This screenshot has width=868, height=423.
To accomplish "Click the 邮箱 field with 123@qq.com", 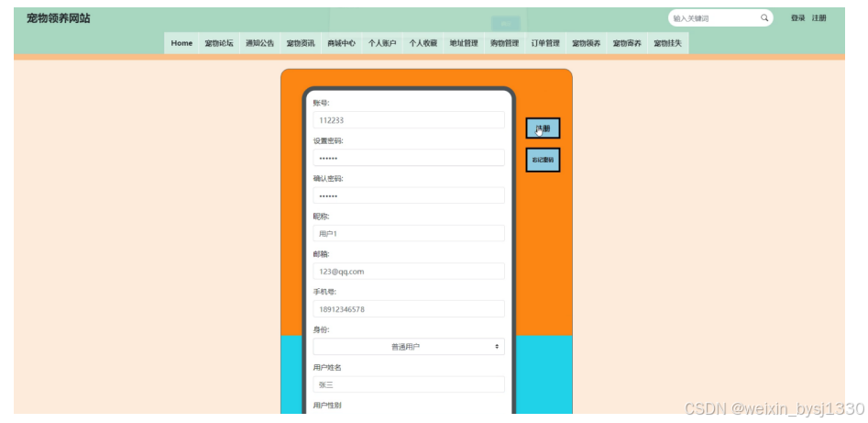I will click(409, 271).
